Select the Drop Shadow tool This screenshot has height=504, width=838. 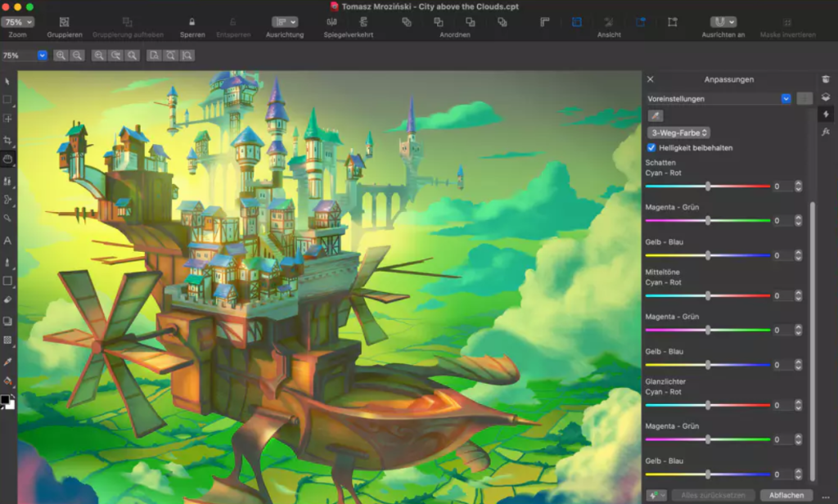tap(7, 322)
